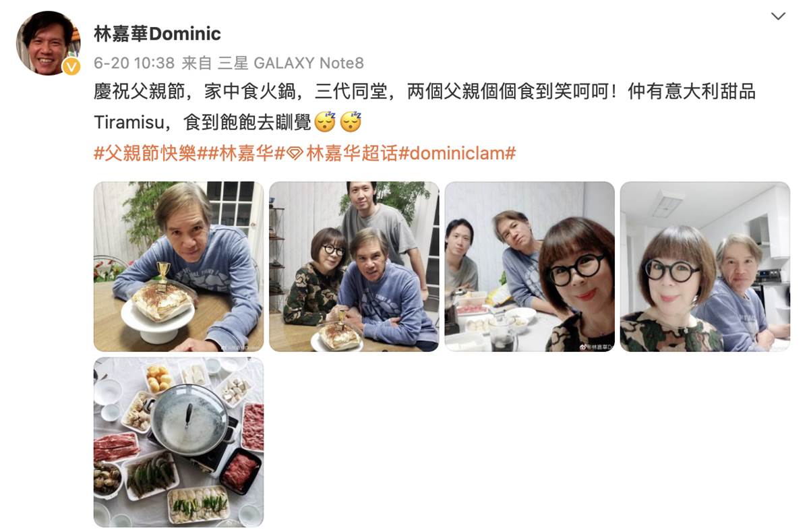Viewport: 809px width, 532px height.
Task: Open the three-person family photo with cake
Action: [x=354, y=266]
